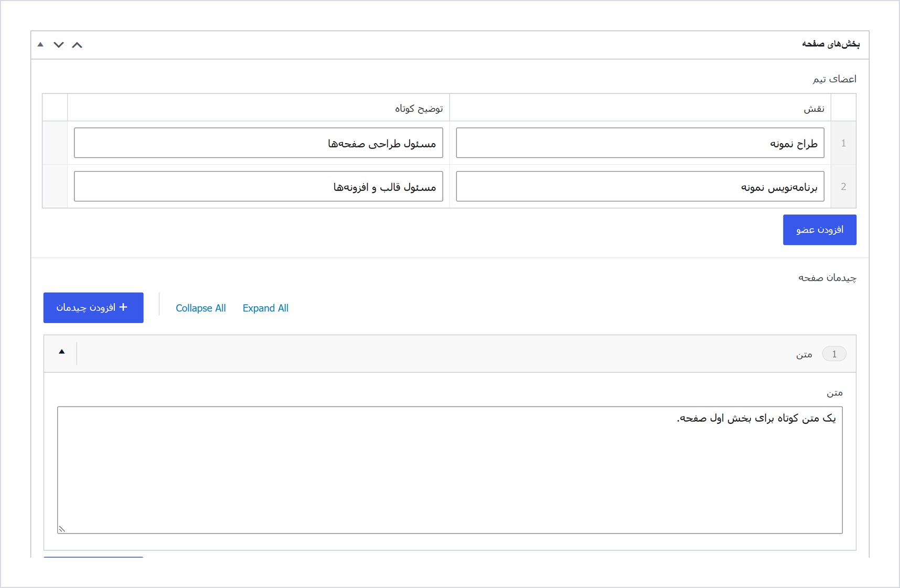
Task: Click the plus icon on افزودن چیدمان
Action: click(124, 307)
